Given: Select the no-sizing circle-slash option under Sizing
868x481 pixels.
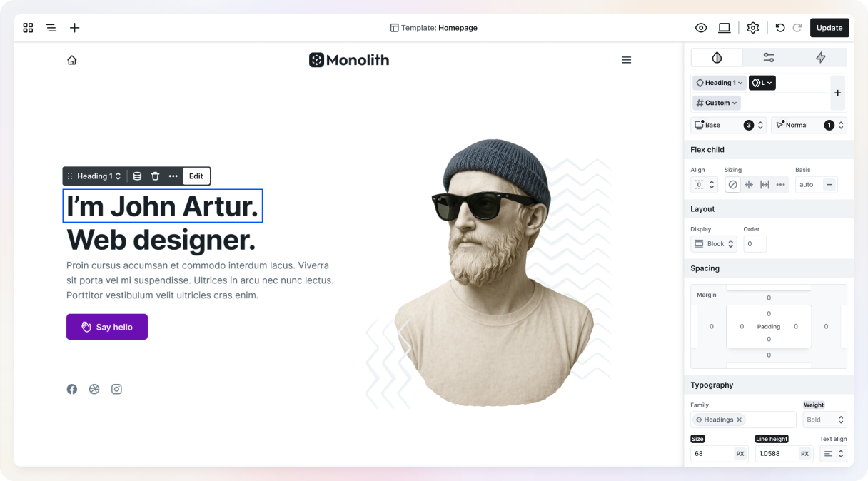Looking at the screenshot, I should (732, 185).
